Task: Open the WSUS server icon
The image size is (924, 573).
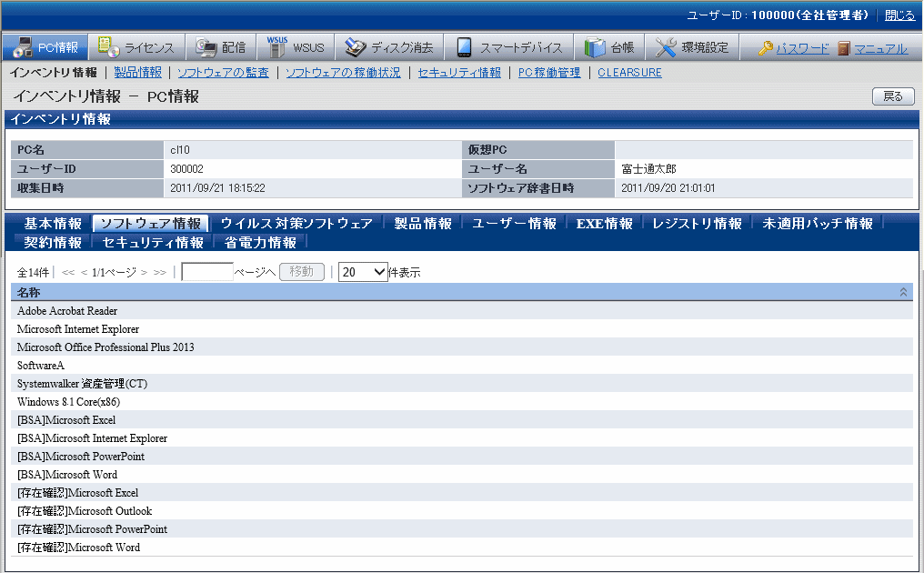Action: (x=277, y=47)
